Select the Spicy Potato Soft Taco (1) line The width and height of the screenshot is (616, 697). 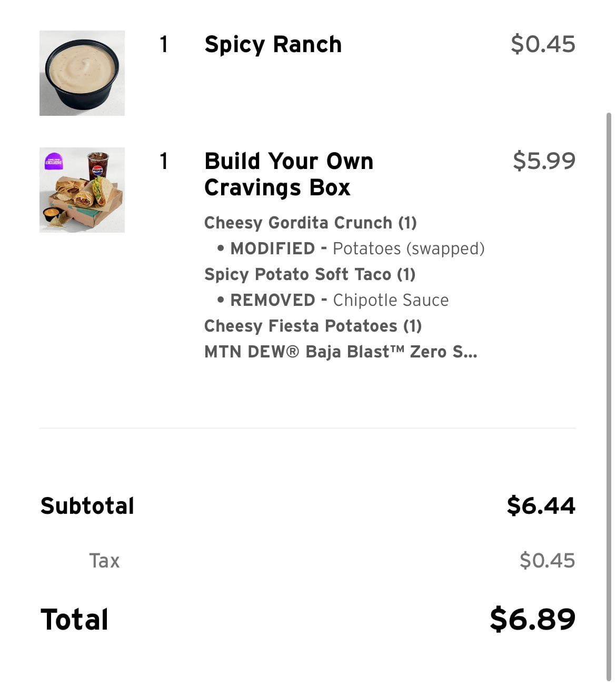[310, 274]
